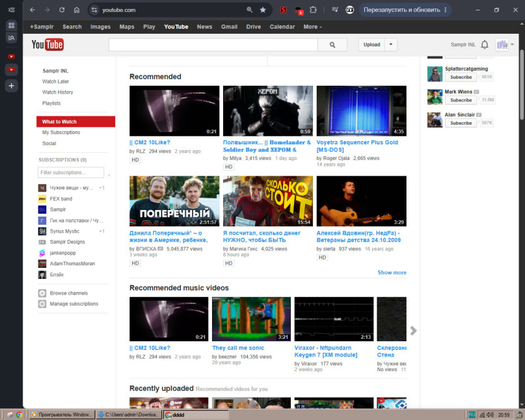The height and width of the screenshot is (420, 525).
Task: Open the Upload dropdown arrow
Action: click(x=391, y=44)
